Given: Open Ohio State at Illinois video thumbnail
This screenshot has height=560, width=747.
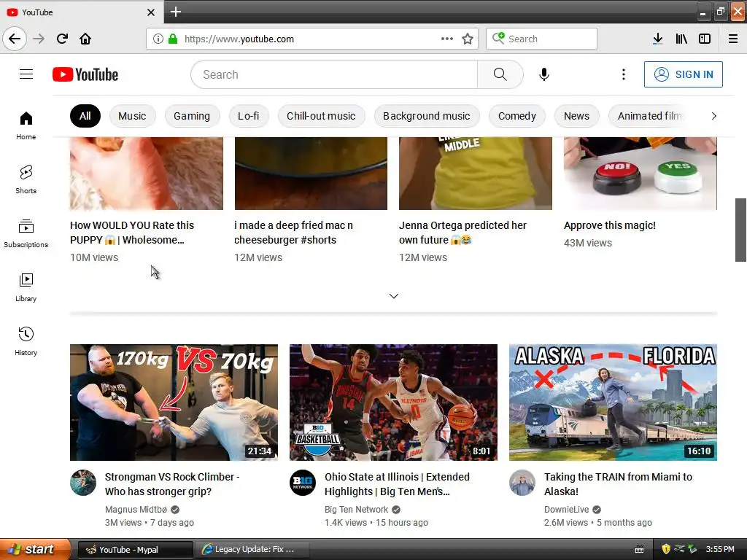Looking at the screenshot, I should tap(393, 402).
